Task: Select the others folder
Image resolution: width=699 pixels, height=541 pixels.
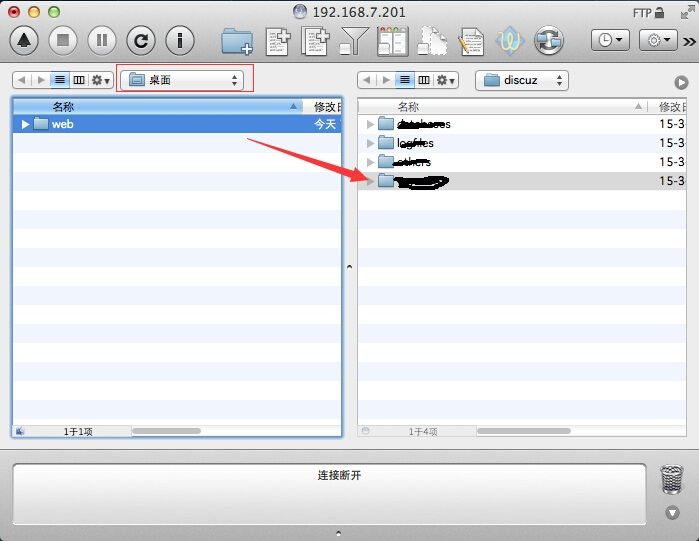Action: (x=522, y=162)
